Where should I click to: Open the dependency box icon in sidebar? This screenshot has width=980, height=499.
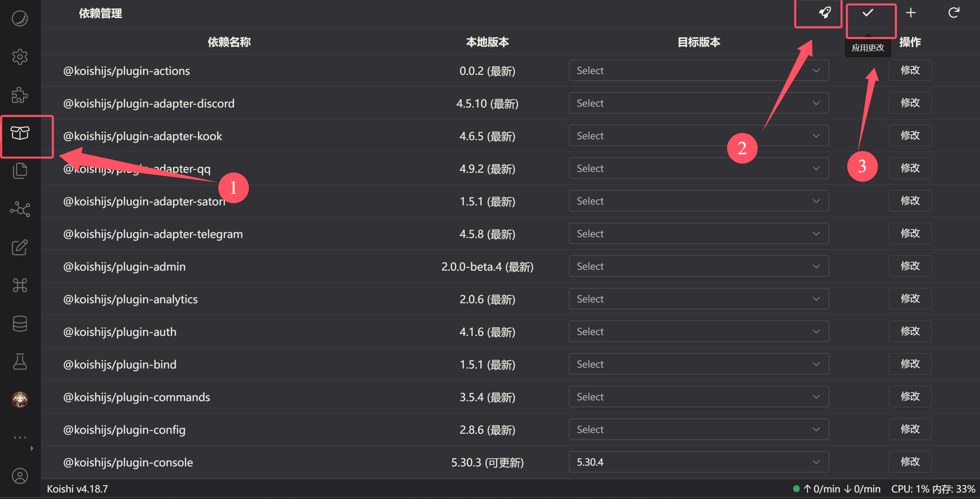[x=20, y=133]
